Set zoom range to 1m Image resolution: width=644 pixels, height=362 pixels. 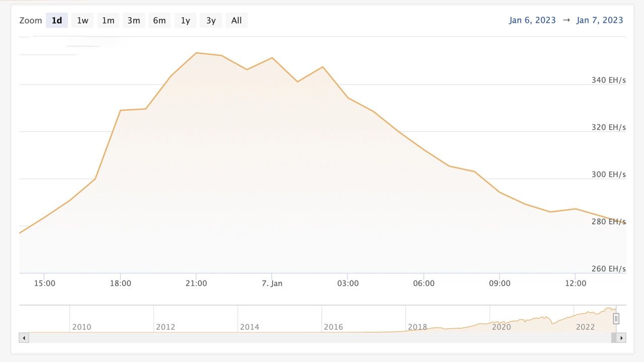(x=108, y=21)
